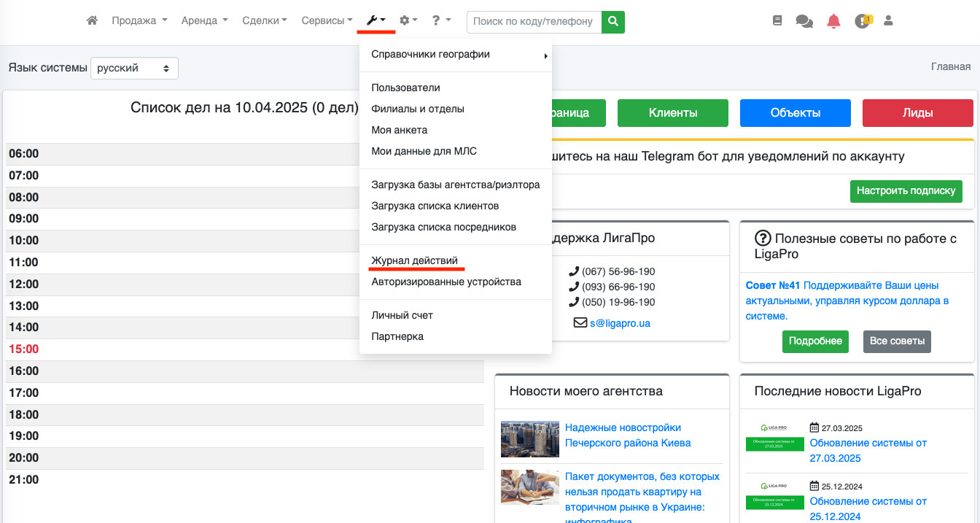Open the book icon in top bar
This screenshot has height=523, width=980.
777,21
